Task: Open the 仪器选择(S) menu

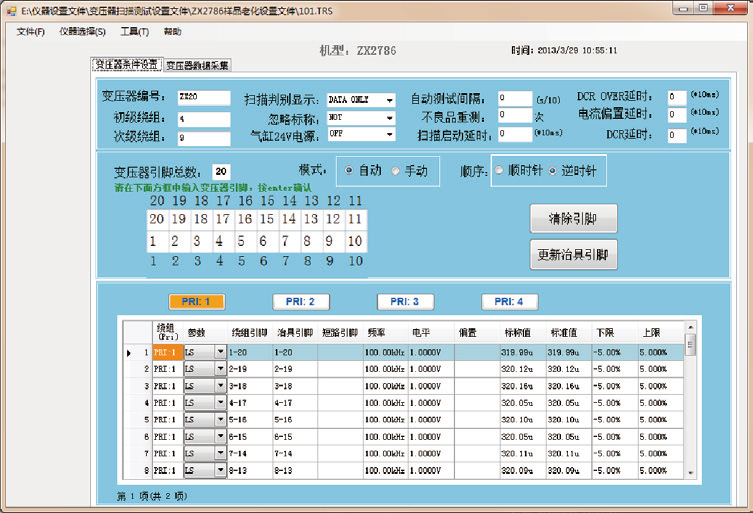Action: [x=82, y=31]
